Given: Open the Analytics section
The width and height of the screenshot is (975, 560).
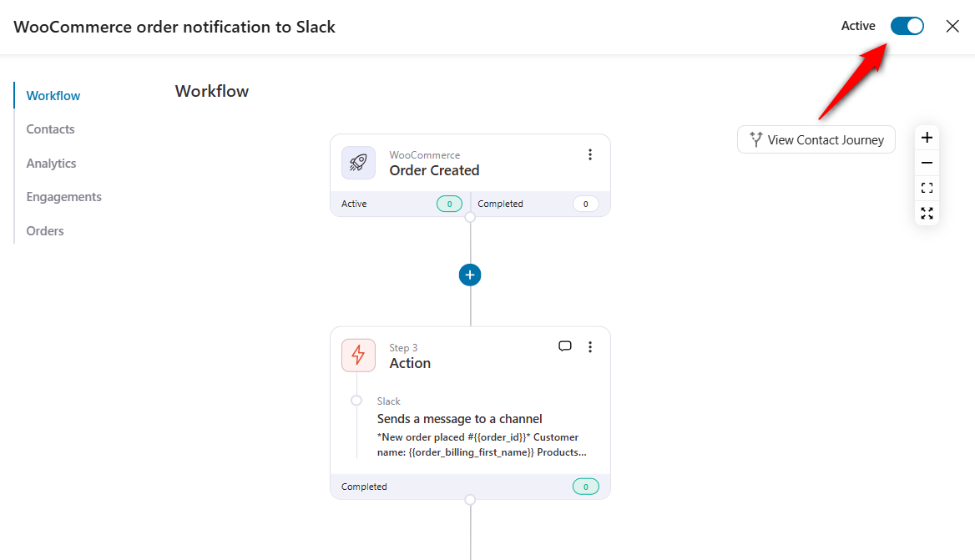Looking at the screenshot, I should 51,163.
